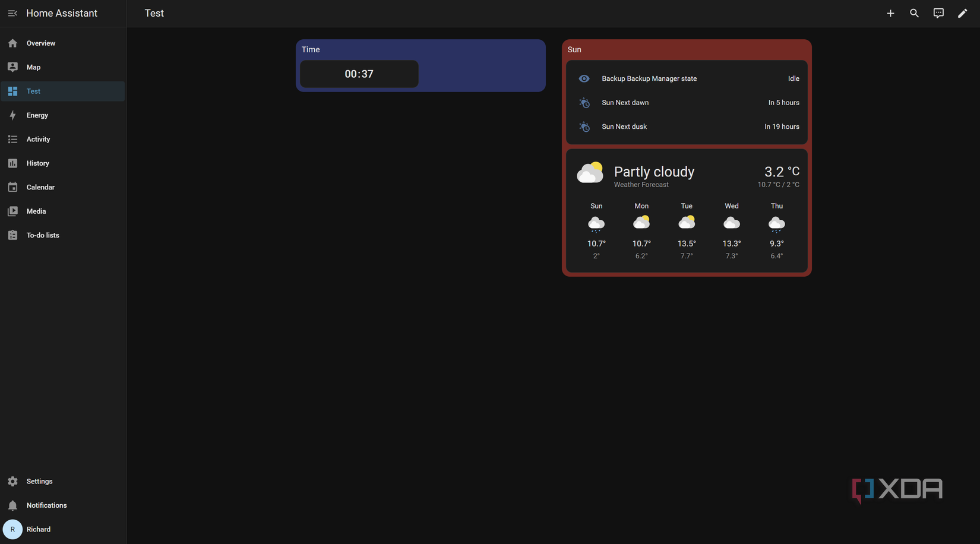980x544 pixels.
Task: Open the Sun Next dawn entity
Action: pyautogui.click(x=687, y=103)
